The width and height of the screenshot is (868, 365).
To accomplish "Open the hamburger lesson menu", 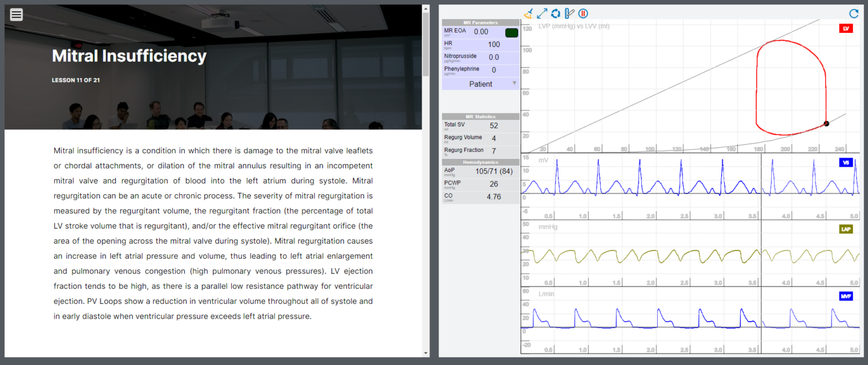I will [x=16, y=15].
